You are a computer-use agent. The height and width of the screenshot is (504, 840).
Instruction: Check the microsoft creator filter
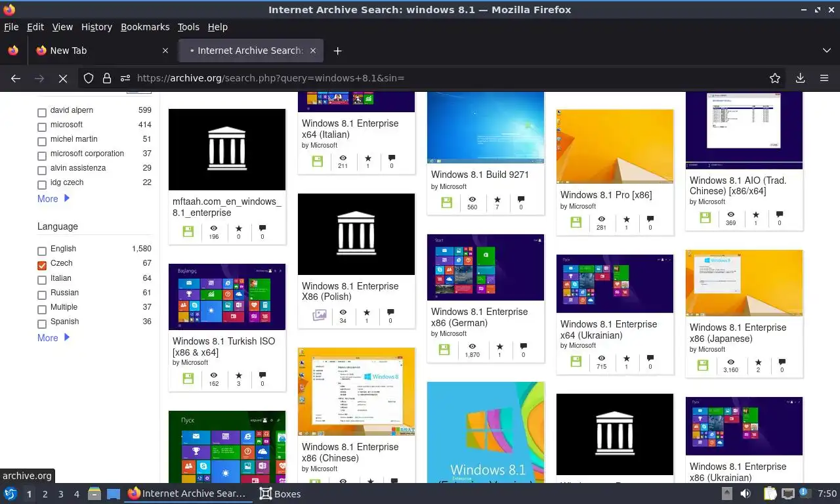[x=42, y=127]
